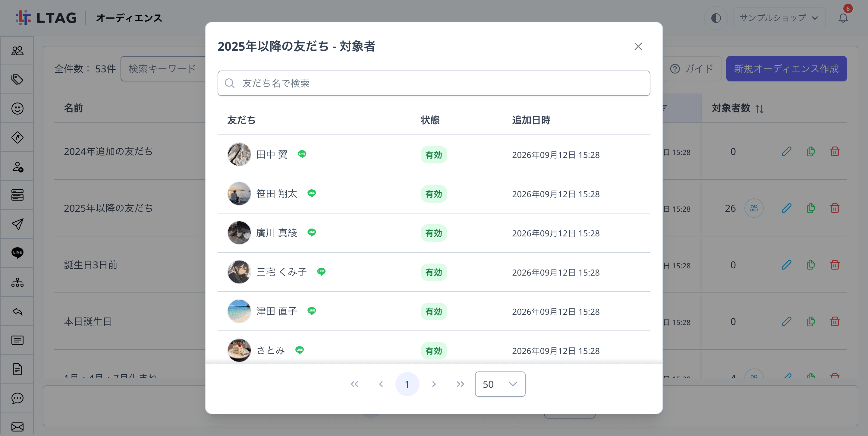Select friend name 三宅 くみ子
868x436 pixels.
281,272
